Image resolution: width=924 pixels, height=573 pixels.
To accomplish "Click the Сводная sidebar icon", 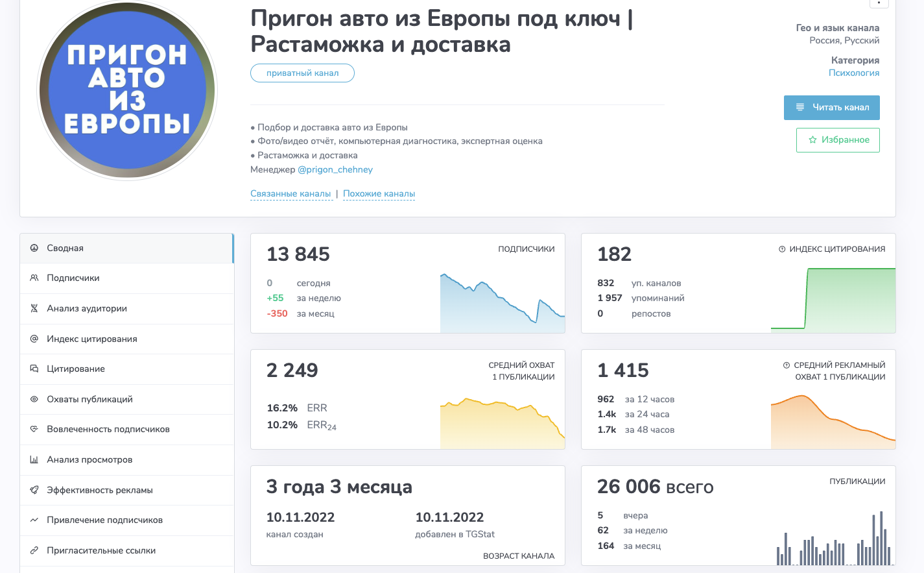I will (x=34, y=248).
